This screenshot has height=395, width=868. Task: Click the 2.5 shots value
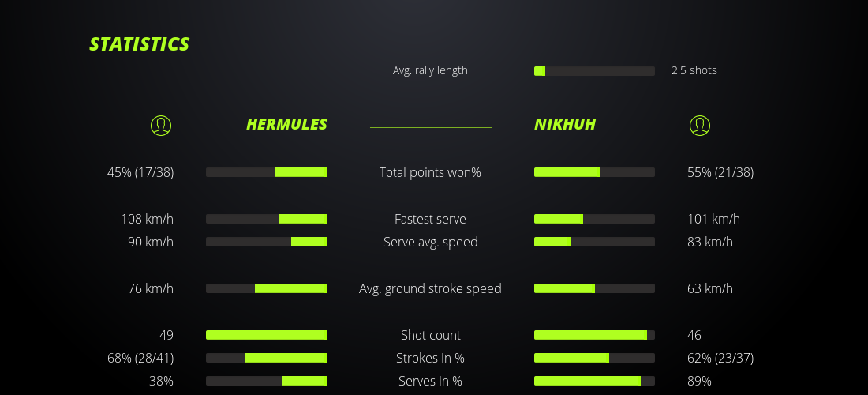(x=694, y=70)
